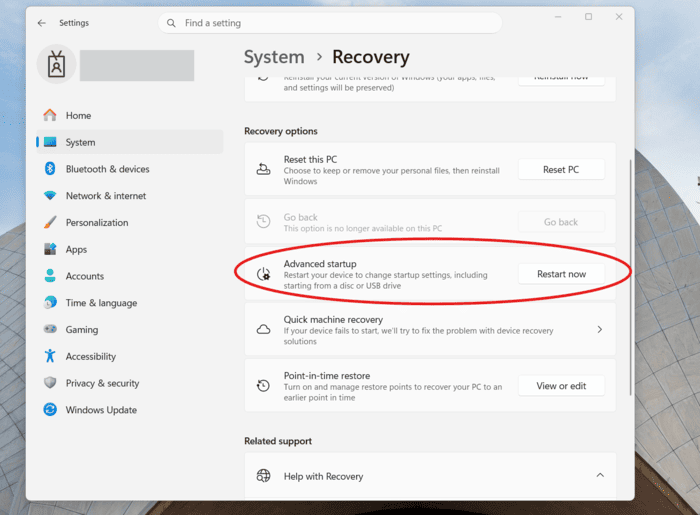
Task: Click the Time & language globe icon
Action: click(50, 303)
